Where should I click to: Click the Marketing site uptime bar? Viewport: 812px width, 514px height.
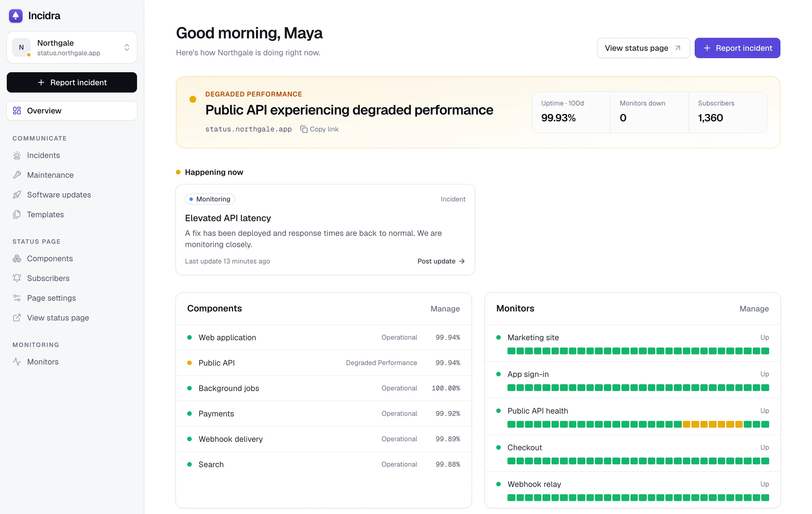[638, 351]
